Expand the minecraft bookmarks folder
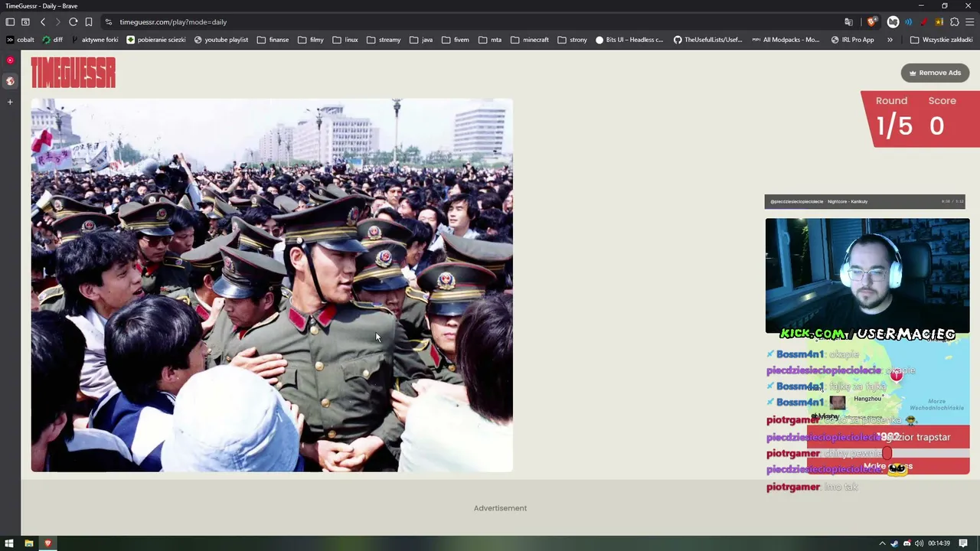 tap(530, 40)
